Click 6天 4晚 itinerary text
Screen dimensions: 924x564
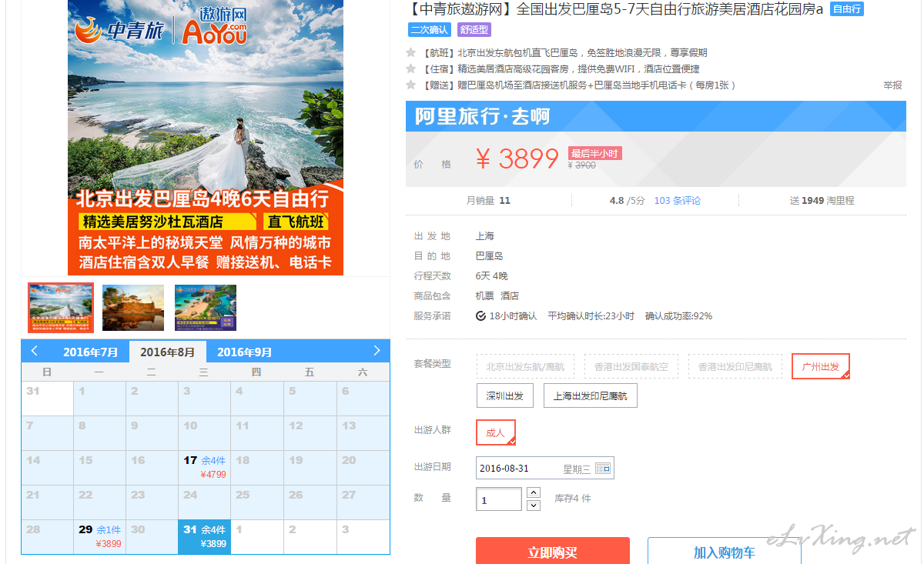[491, 276]
